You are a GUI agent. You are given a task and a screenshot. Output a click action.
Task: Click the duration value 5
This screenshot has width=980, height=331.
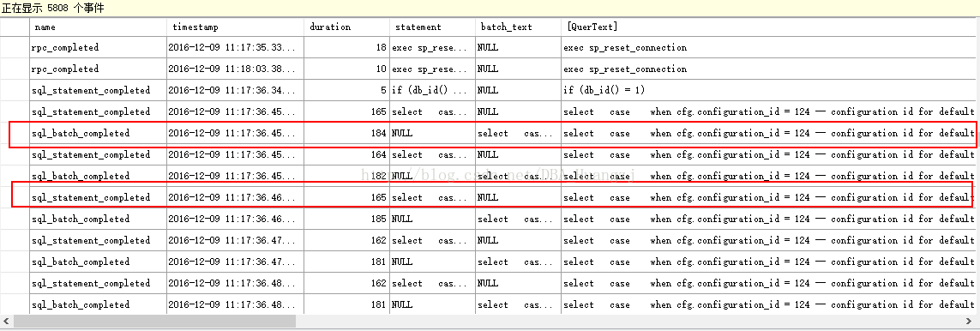(384, 91)
